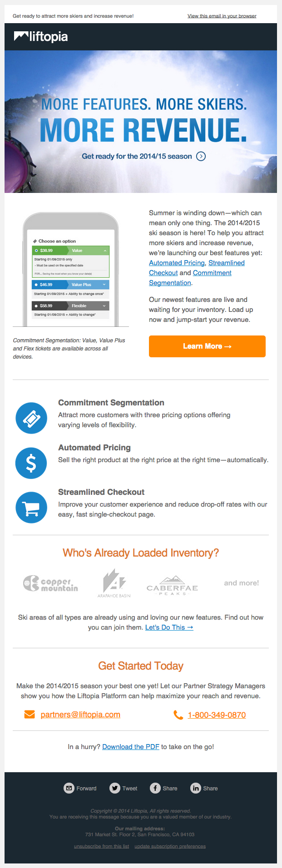
Task: Share via the Twitter Tweet icon
Action: click(x=115, y=788)
